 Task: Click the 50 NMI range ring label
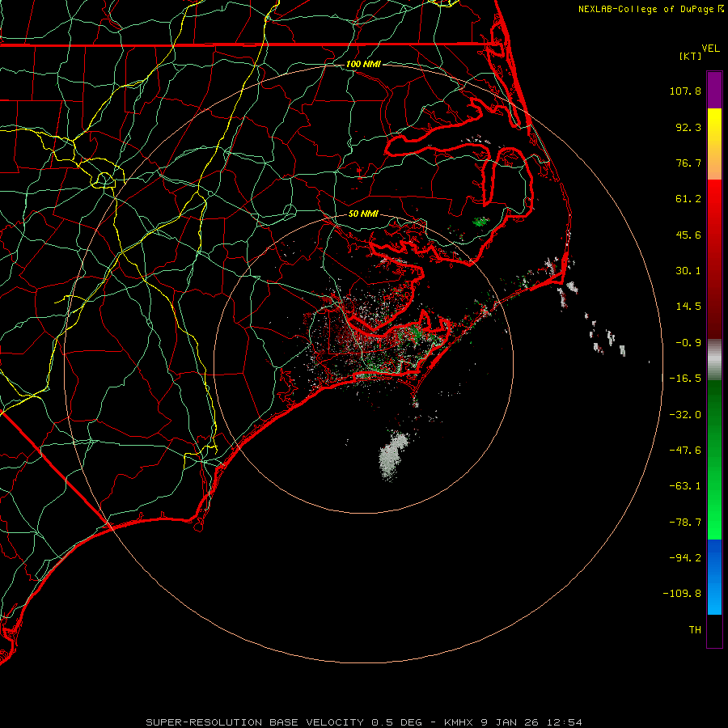pos(363,214)
